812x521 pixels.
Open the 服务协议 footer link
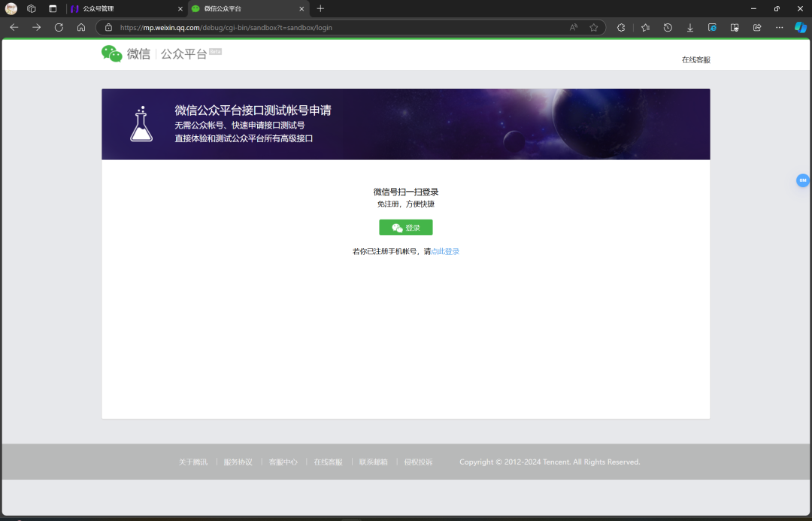pyautogui.click(x=238, y=462)
